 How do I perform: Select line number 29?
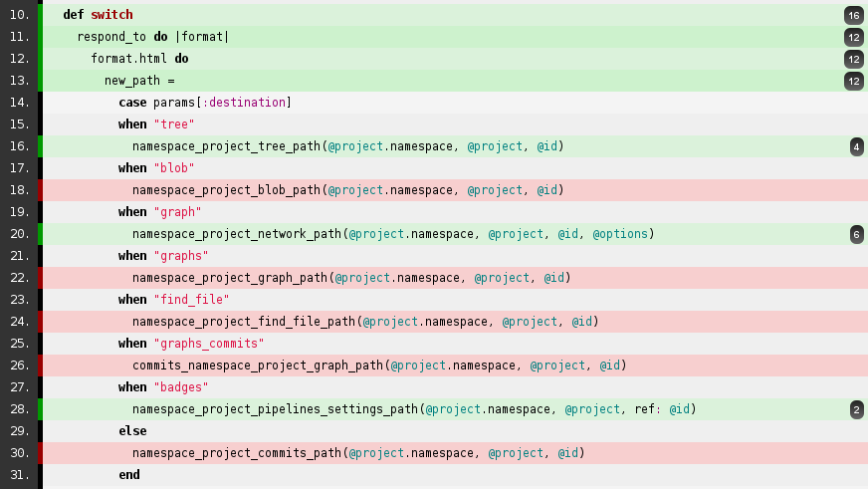(19, 431)
